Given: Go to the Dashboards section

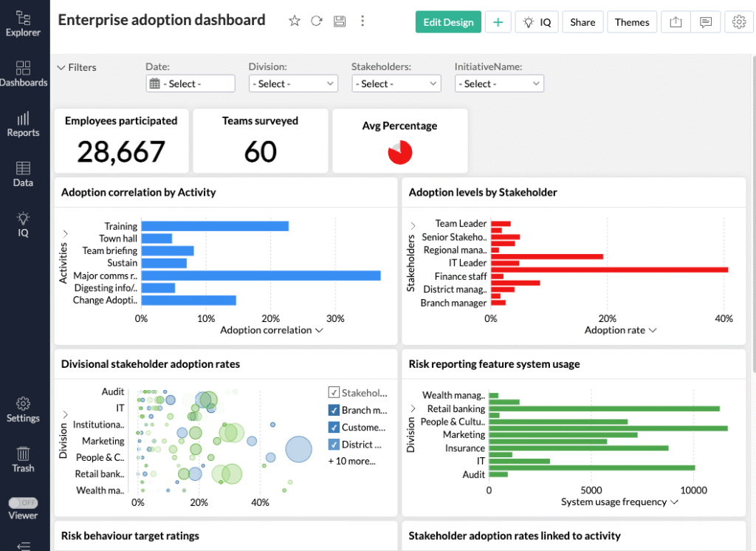Looking at the screenshot, I should pos(24,72).
